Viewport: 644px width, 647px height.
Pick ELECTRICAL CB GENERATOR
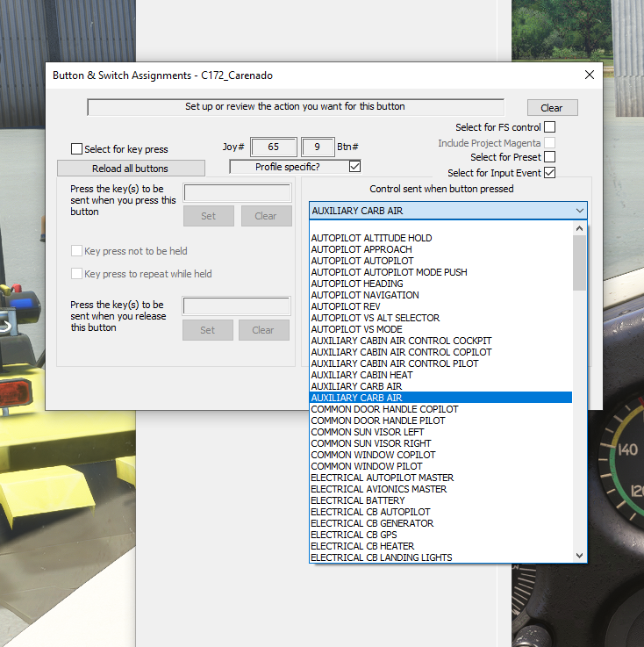[x=440, y=523]
